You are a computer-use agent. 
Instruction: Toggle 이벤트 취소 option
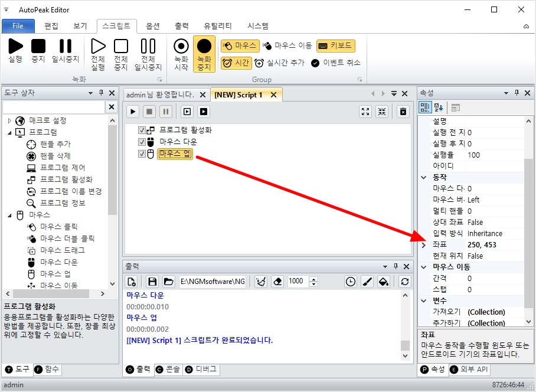[x=336, y=63]
